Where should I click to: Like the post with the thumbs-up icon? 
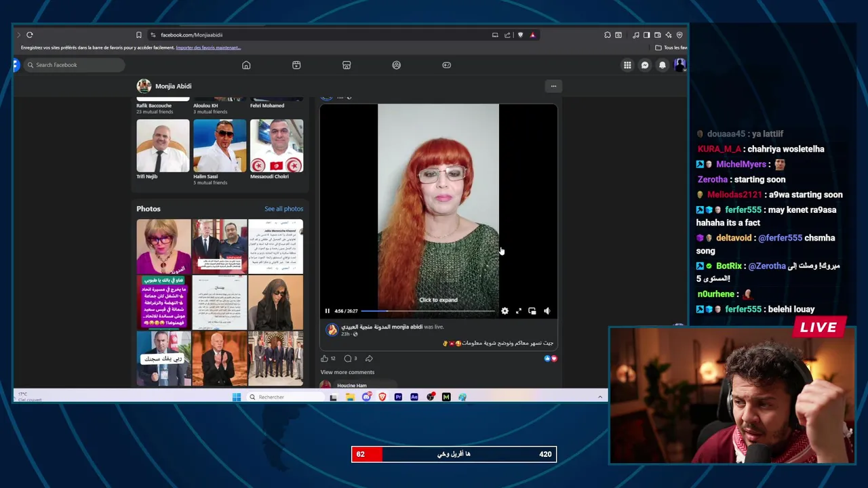click(x=325, y=359)
